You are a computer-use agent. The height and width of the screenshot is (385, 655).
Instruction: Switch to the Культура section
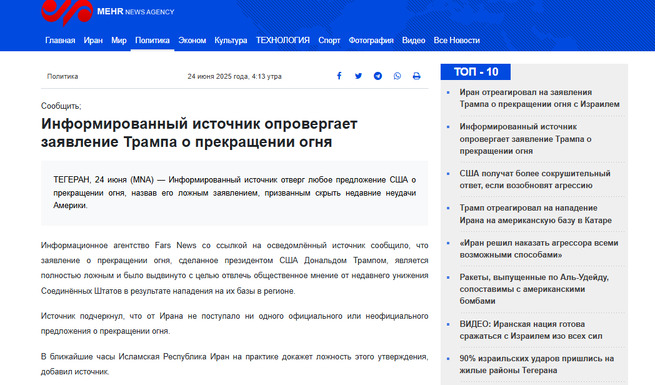(x=231, y=41)
